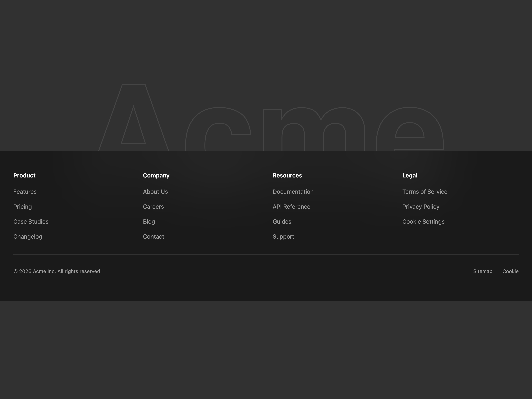The height and width of the screenshot is (399, 532).
Task: Go to the Pricing page link
Action: tap(23, 207)
